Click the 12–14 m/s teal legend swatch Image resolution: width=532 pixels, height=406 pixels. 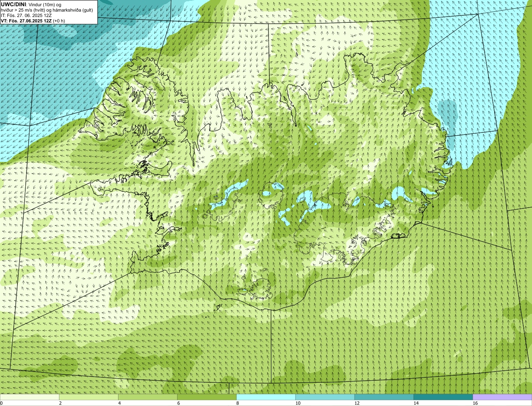384,397
